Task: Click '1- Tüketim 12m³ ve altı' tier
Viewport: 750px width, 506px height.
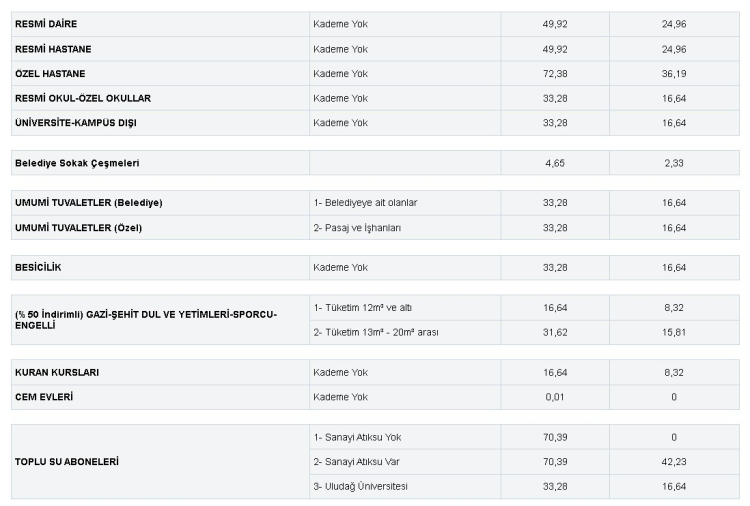Action: point(362,307)
